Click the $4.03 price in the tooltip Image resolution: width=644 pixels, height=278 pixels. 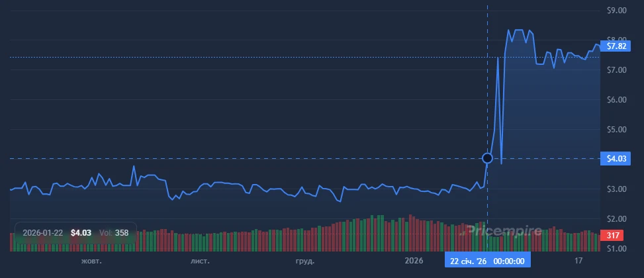pos(81,233)
